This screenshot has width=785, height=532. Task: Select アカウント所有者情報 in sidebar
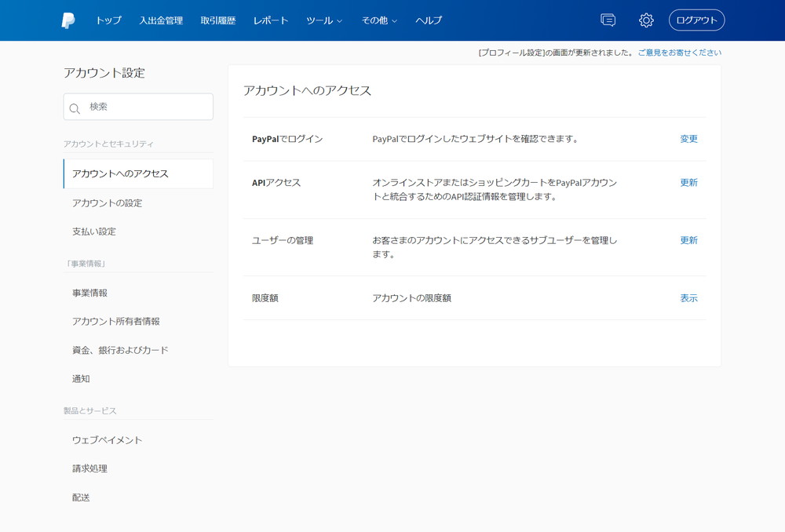pos(115,321)
